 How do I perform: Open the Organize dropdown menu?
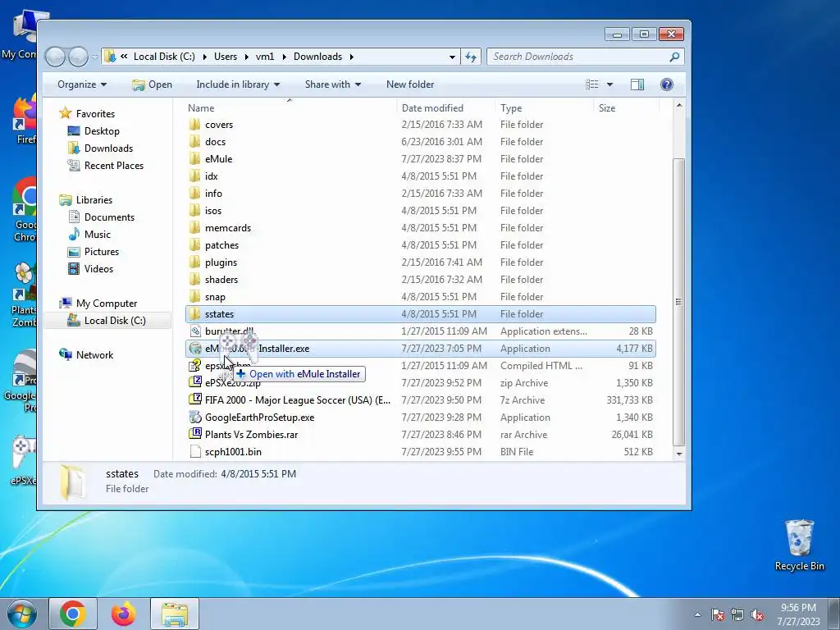[x=82, y=84]
